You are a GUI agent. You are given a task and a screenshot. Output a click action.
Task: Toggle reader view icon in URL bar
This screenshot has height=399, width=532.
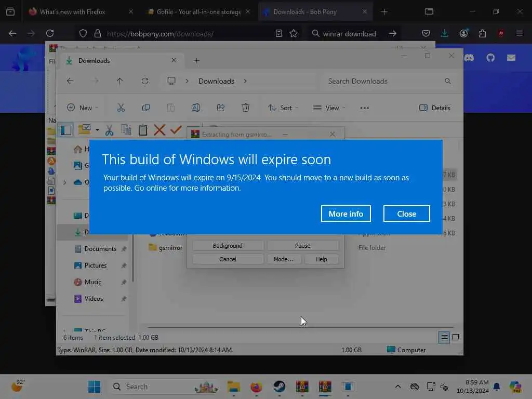(x=279, y=33)
